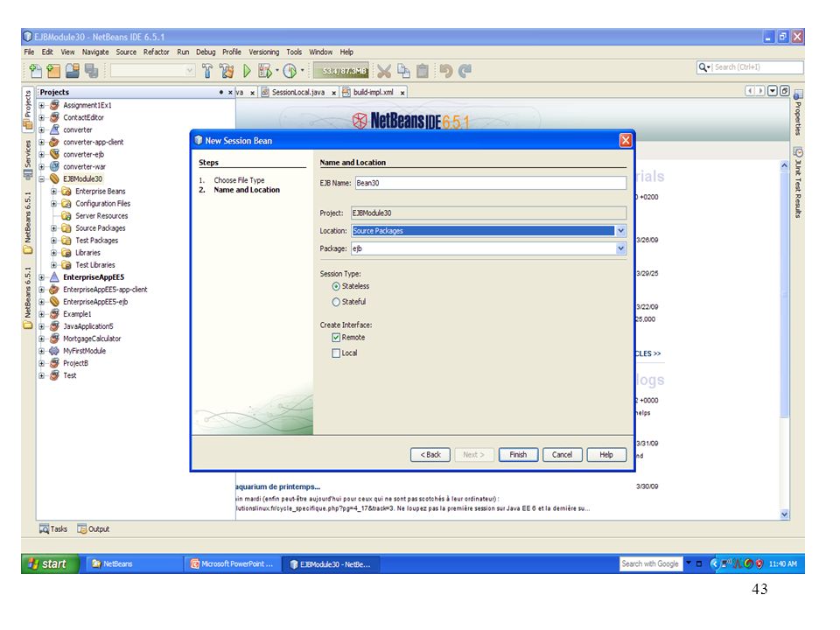Click the EnterpriseAppEE5 project triangle icon
The image size is (840, 630).
coord(54,277)
